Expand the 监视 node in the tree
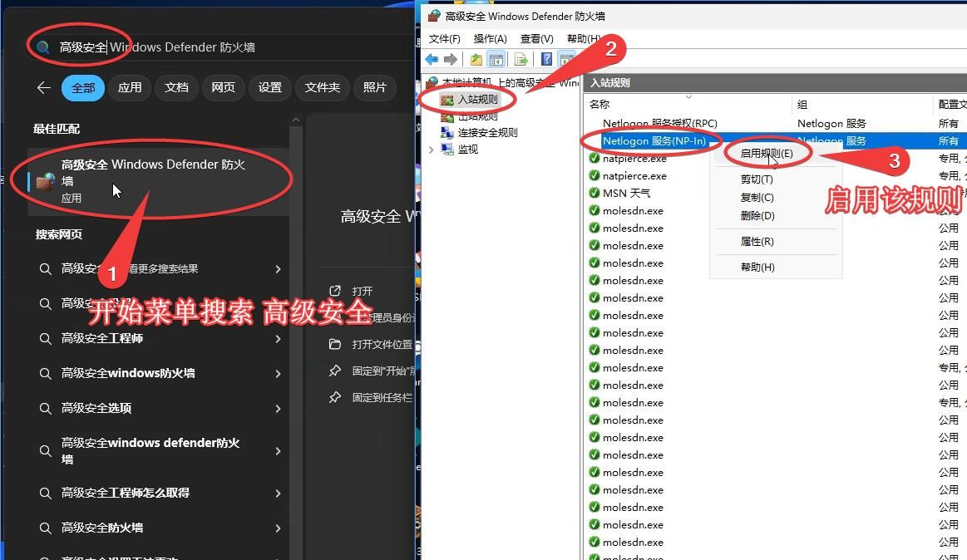 point(431,150)
